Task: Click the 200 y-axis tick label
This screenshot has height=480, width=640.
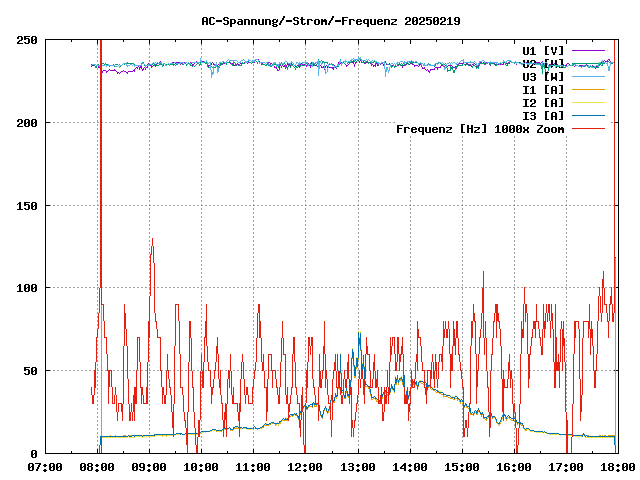Action: (28, 123)
